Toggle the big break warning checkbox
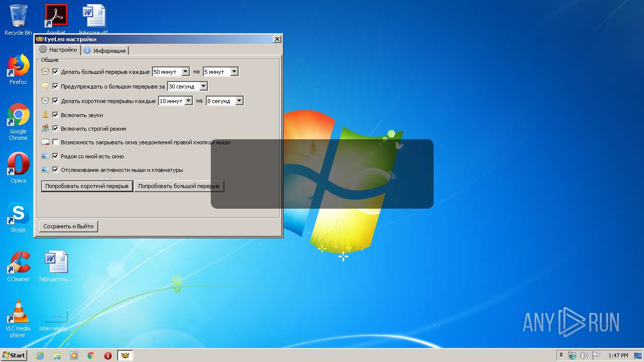Screen dimensions: 644x362 (x=55, y=86)
